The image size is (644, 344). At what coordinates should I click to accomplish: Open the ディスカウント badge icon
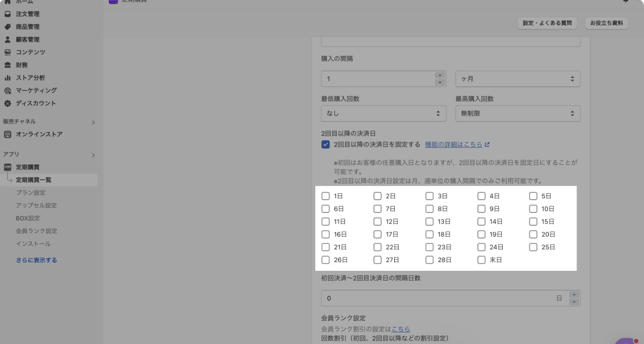[8, 103]
